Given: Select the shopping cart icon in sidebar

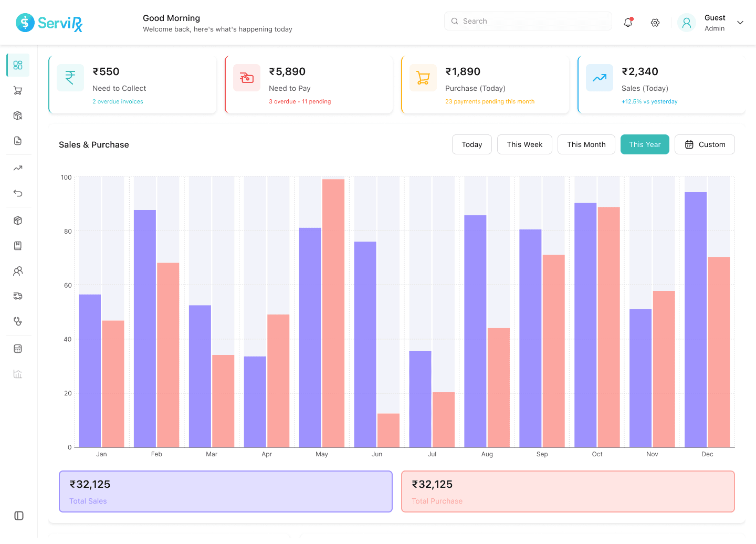Looking at the screenshot, I should 18,90.
